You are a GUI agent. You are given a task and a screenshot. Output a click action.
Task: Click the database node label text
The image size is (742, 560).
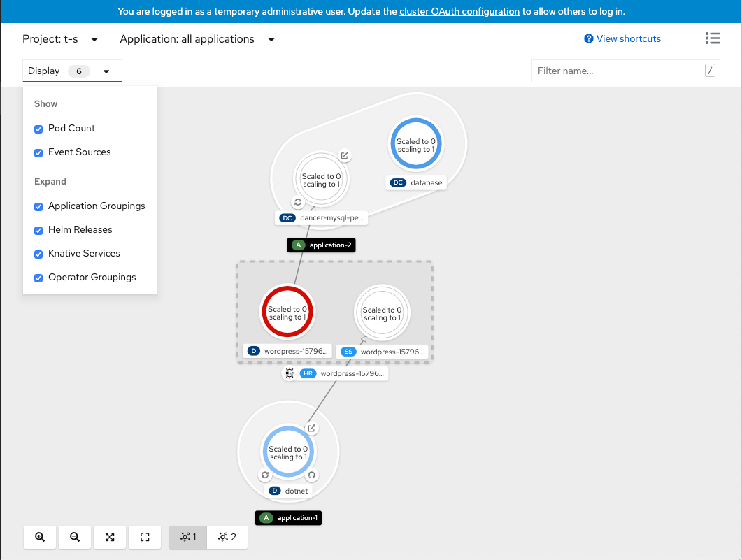(x=427, y=182)
